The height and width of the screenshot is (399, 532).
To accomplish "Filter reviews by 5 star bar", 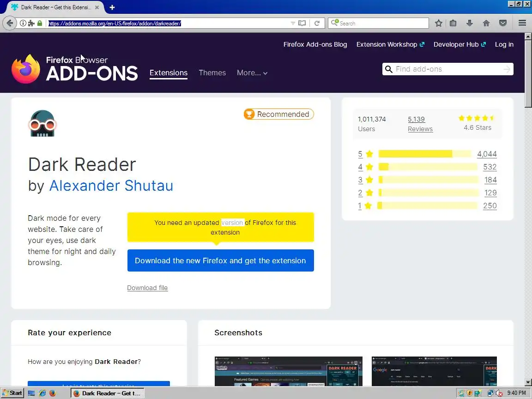I will 425,154.
